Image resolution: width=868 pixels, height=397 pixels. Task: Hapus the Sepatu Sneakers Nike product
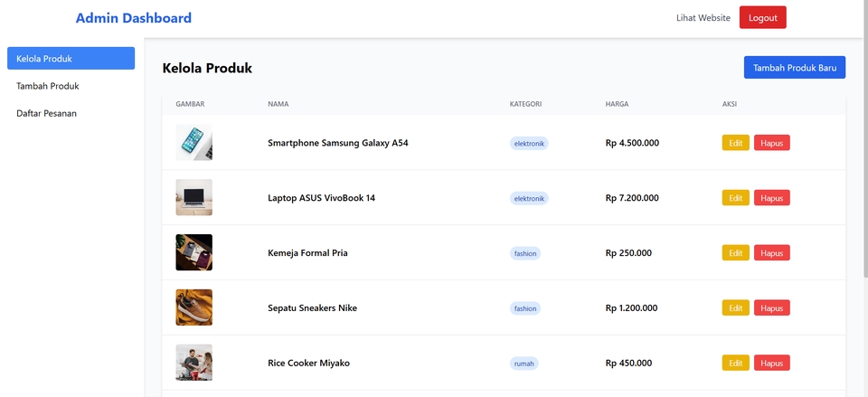pyautogui.click(x=771, y=308)
